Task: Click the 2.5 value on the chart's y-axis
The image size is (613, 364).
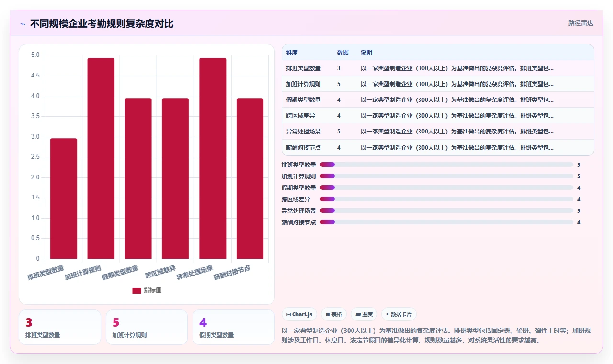Action: click(x=35, y=157)
